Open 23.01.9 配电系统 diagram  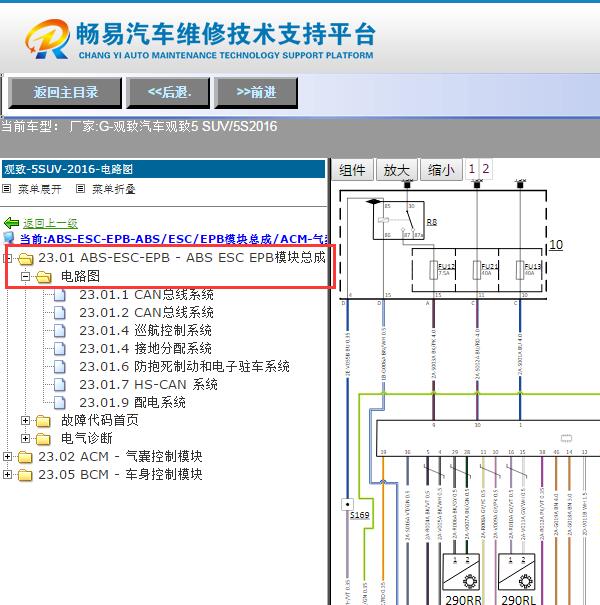point(132,402)
